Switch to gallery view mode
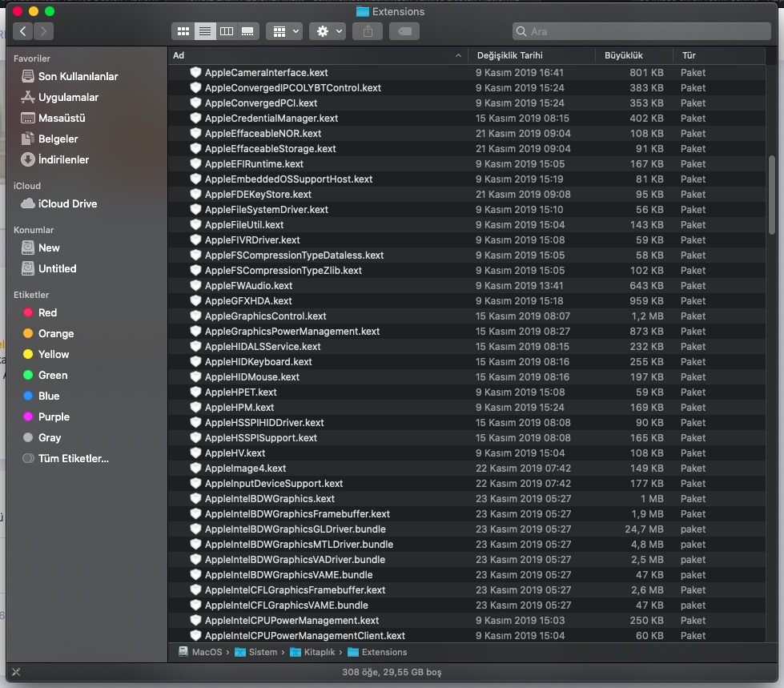This screenshot has width=784, height=688. 248,31
